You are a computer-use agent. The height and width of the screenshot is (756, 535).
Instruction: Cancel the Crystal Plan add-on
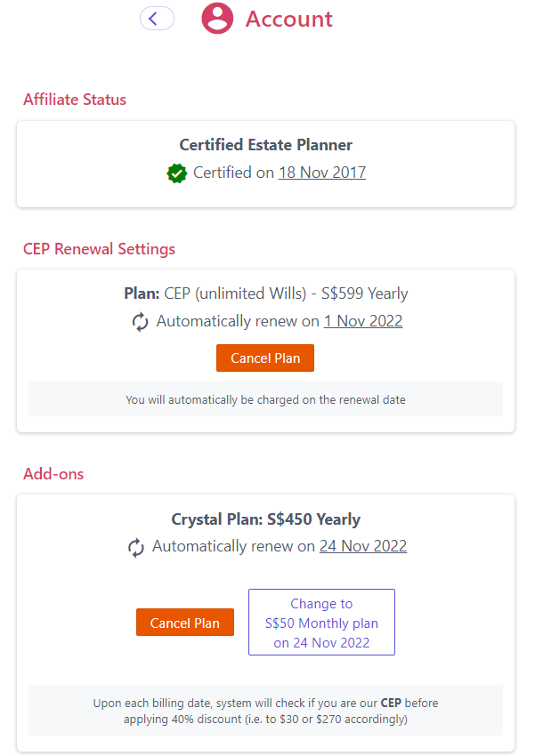coord(184,623)
